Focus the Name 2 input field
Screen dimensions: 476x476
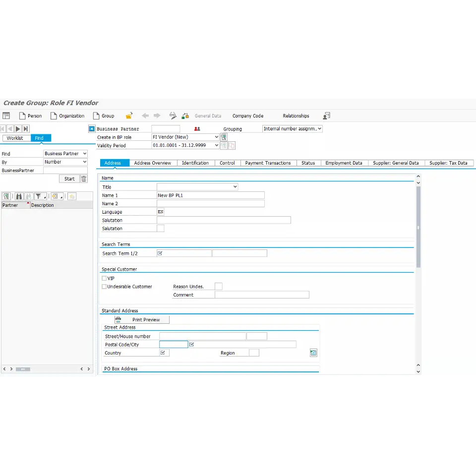tap(211, 203)
